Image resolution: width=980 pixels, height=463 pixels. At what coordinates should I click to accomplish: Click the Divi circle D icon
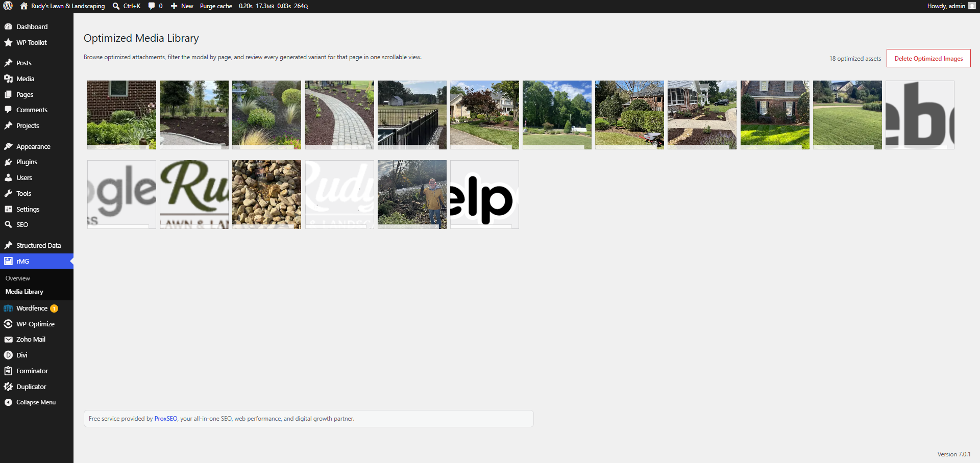[8, 355]
